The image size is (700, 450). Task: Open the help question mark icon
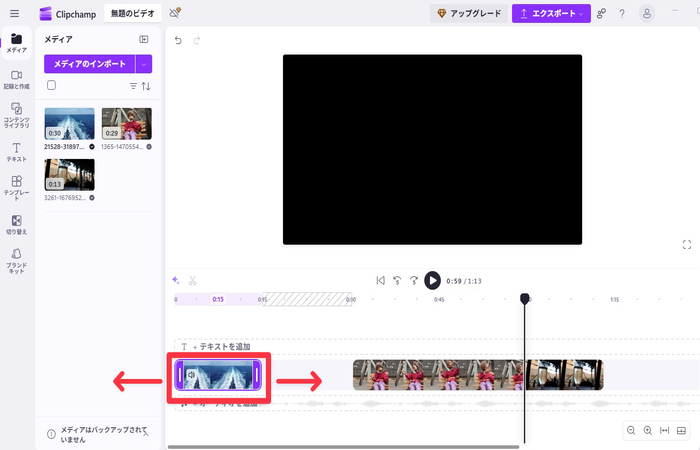coord(623,13)
